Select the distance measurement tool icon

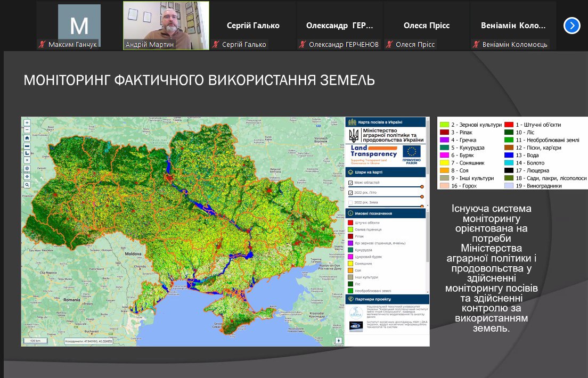27,146
